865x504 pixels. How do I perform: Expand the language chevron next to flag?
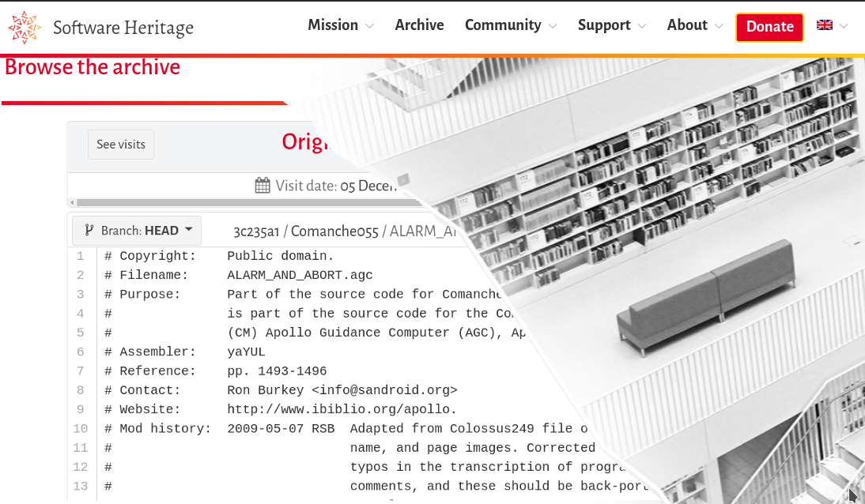844,26
